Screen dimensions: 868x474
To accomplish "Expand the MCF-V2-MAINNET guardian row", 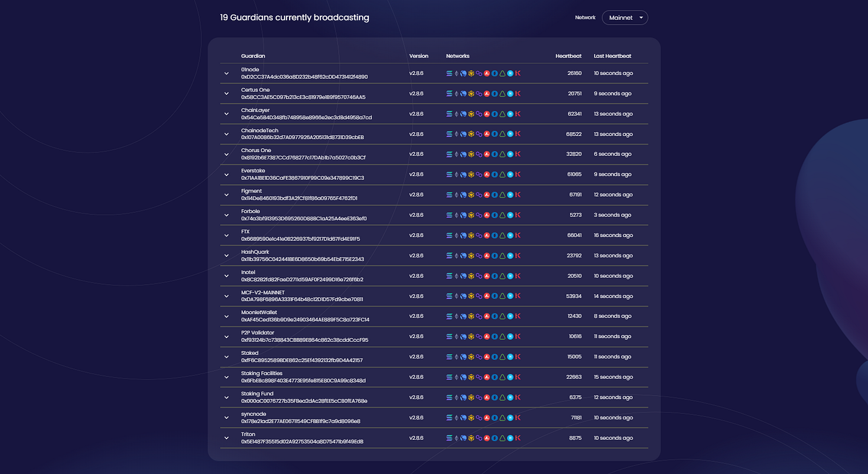I will click(227, 297).
